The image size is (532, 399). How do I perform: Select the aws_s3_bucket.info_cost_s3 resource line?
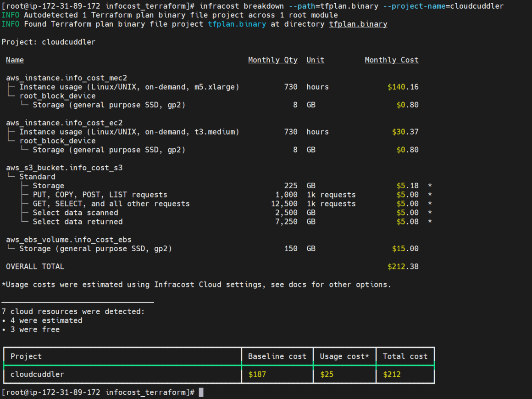64,168
